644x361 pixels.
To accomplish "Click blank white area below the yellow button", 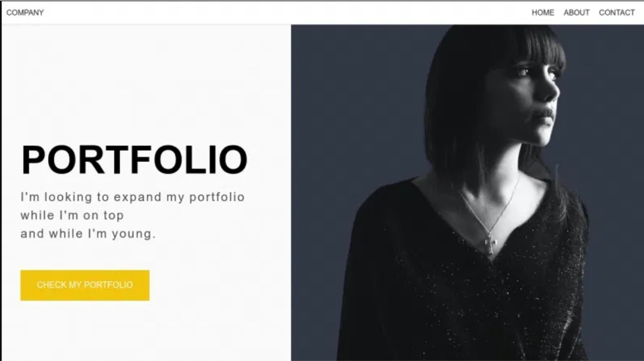I will pos(146,331).
